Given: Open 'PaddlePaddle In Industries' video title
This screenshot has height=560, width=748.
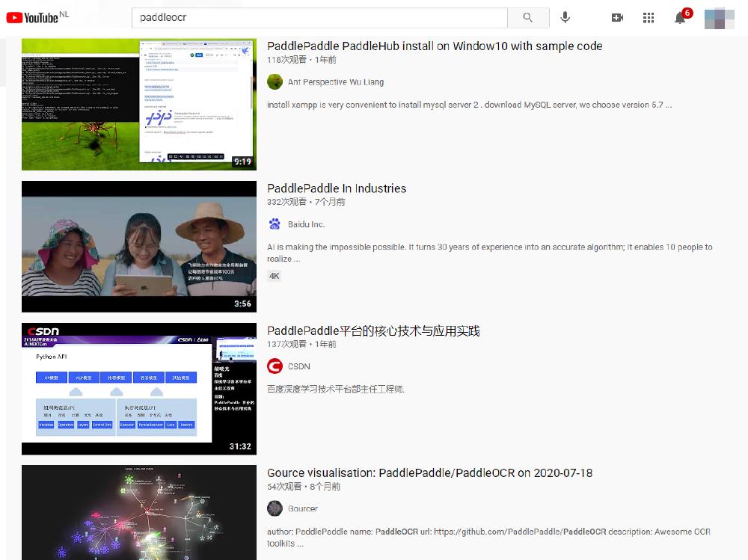Looking at the screenshot, I should [337, 188].
